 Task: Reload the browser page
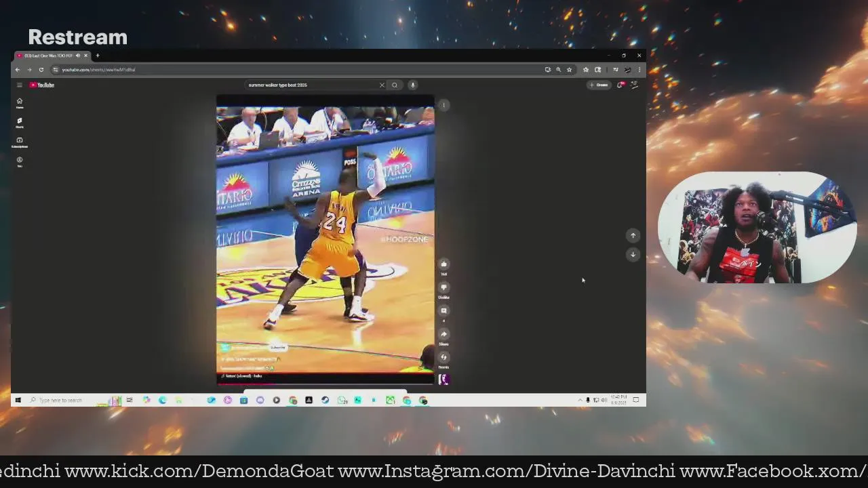[x=41, y=70]
